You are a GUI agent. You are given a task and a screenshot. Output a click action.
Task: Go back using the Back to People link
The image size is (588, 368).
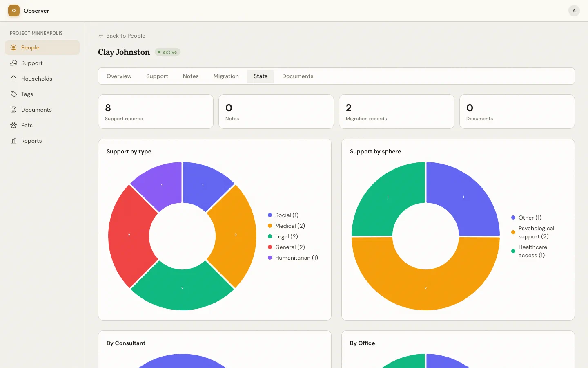pos(122,36)
